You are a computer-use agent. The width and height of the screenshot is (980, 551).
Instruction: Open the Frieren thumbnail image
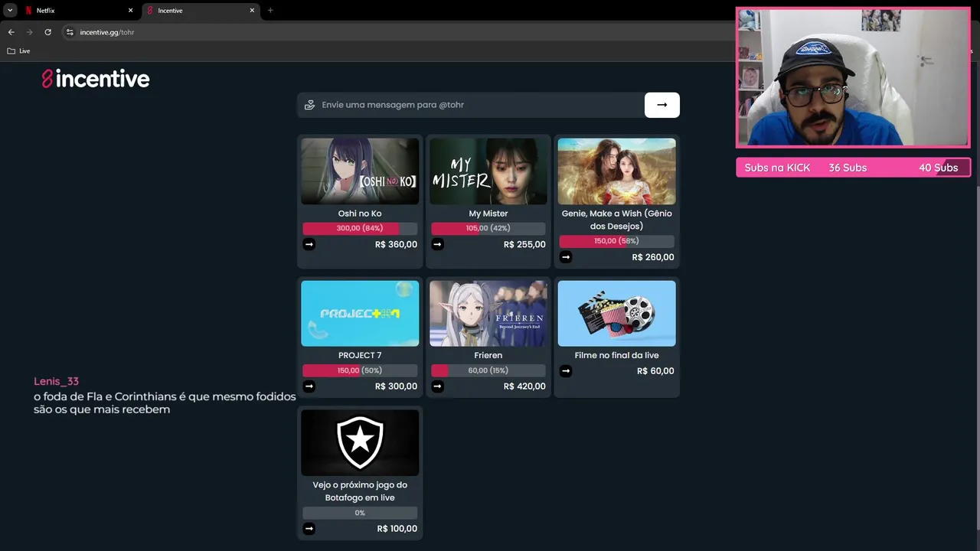[x=488, y=314]
